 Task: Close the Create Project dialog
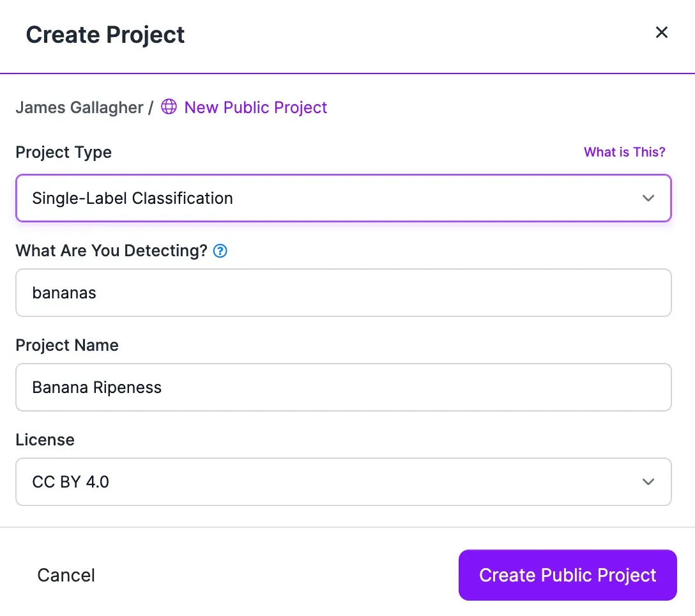[x=661, y=33]
